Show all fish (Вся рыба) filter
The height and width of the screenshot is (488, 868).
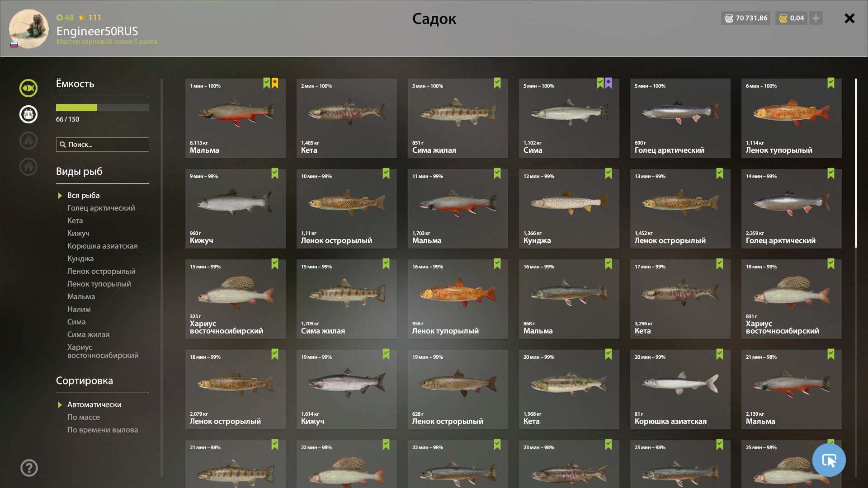click(83, 195)
